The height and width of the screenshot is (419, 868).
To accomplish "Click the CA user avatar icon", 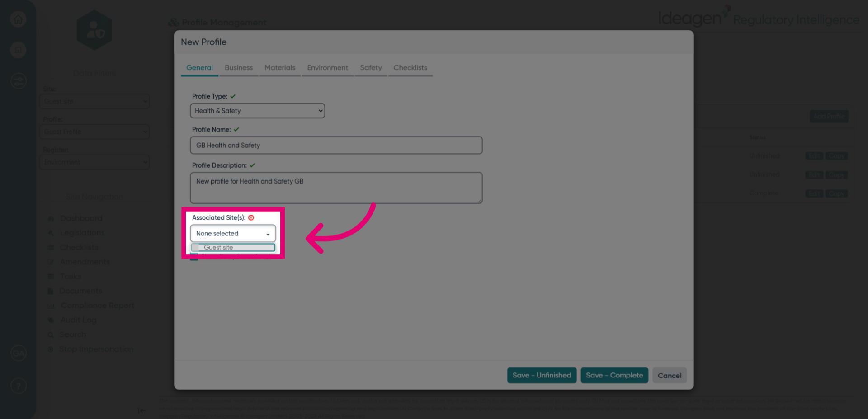I will tap(19, 353).
